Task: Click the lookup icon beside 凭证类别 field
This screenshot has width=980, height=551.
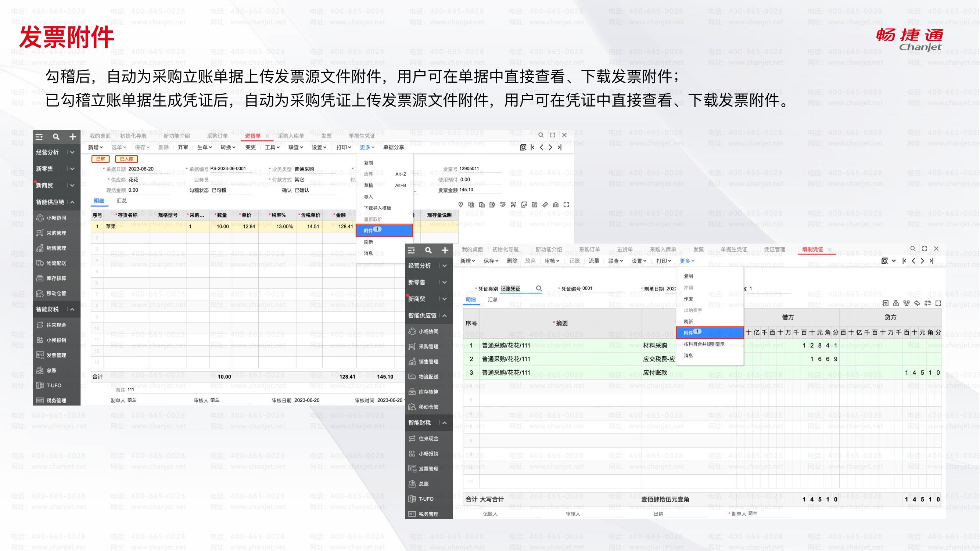Action: point(539,289)
